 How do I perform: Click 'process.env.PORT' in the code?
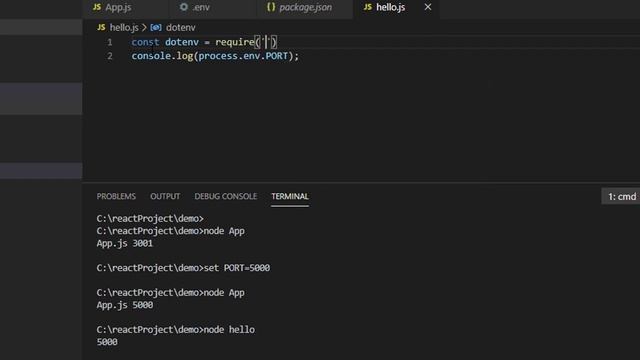(243, 56)
